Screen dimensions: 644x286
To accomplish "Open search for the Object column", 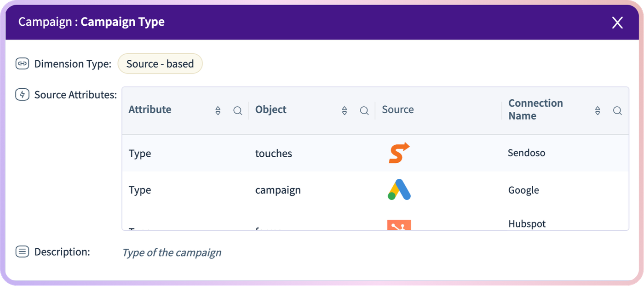I will click(364, 111).
